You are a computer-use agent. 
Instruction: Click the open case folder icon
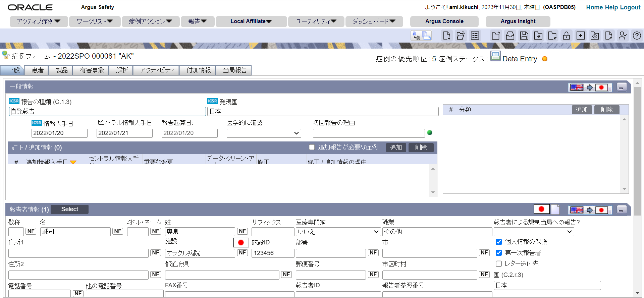461,36
